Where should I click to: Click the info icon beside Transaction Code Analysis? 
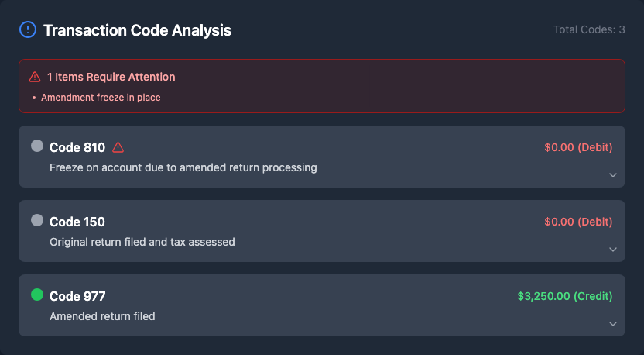(x=27, y=30)
